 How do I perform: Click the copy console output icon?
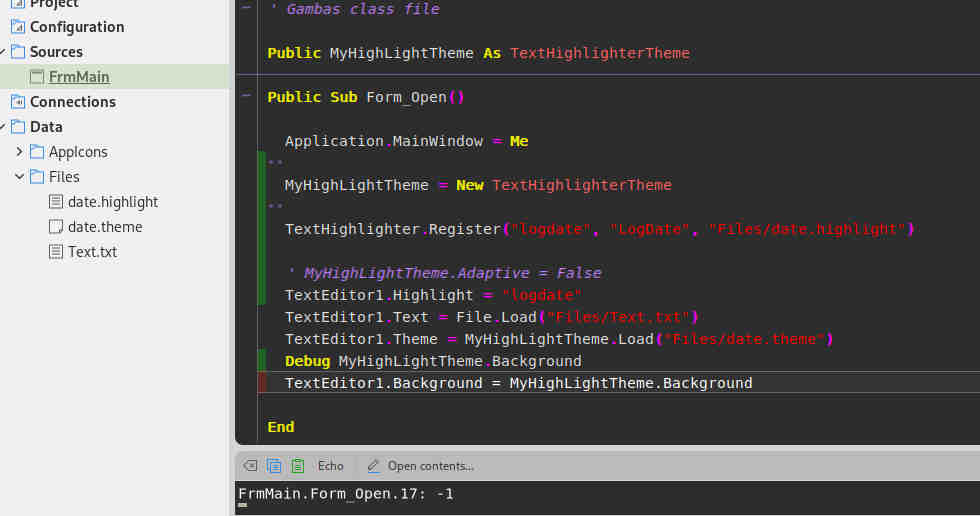[274, 466]
